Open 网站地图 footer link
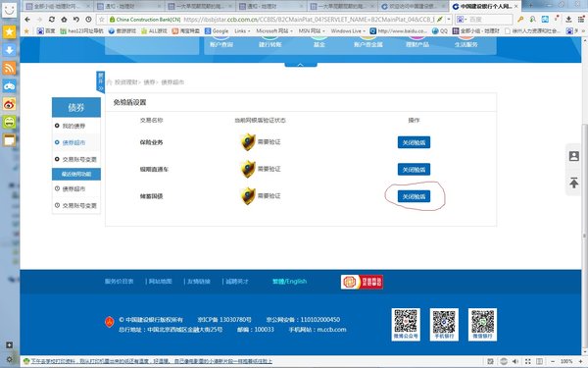The width and height of the screenshot is (588, 368). pos(160,282)
